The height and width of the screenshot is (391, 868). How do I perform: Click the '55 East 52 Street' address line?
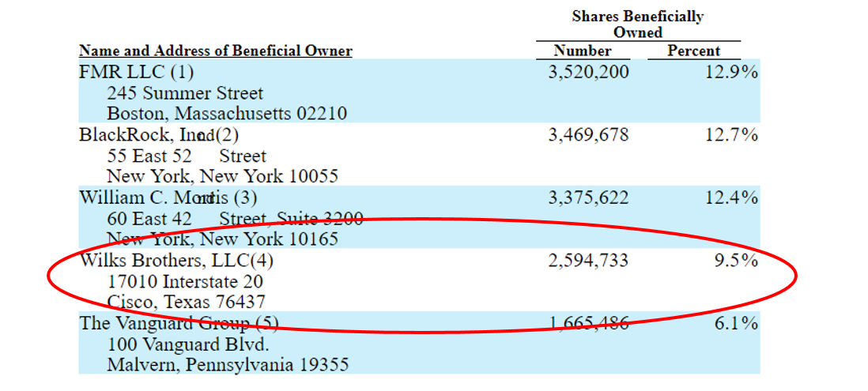pos(187,156)
